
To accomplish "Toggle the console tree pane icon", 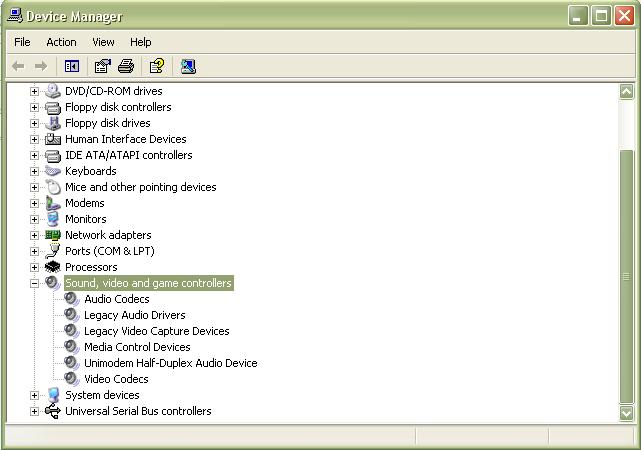I will coord(72,66).
